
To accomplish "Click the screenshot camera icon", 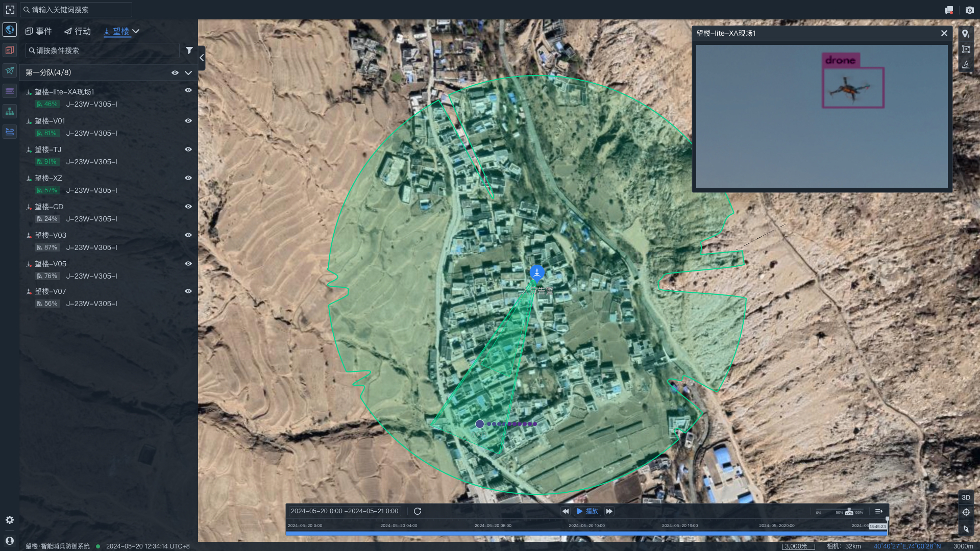I will tap(969, 10).
